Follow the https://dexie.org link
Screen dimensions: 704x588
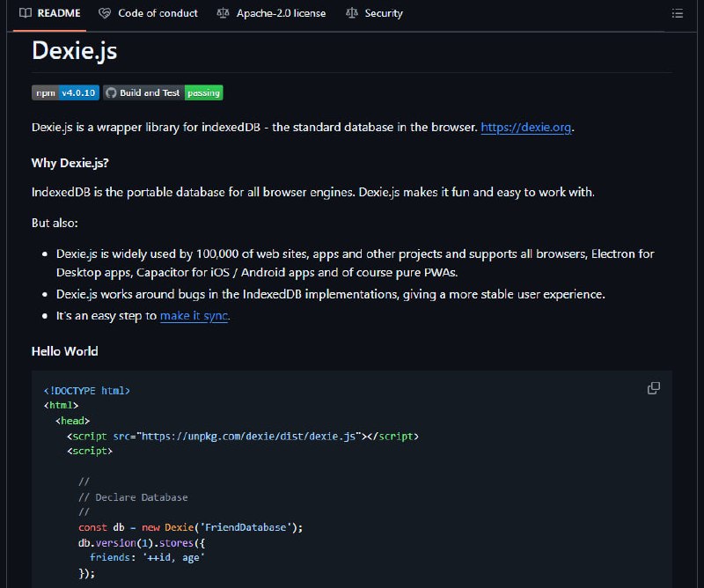pyautogui.click(x=525, y=127)
